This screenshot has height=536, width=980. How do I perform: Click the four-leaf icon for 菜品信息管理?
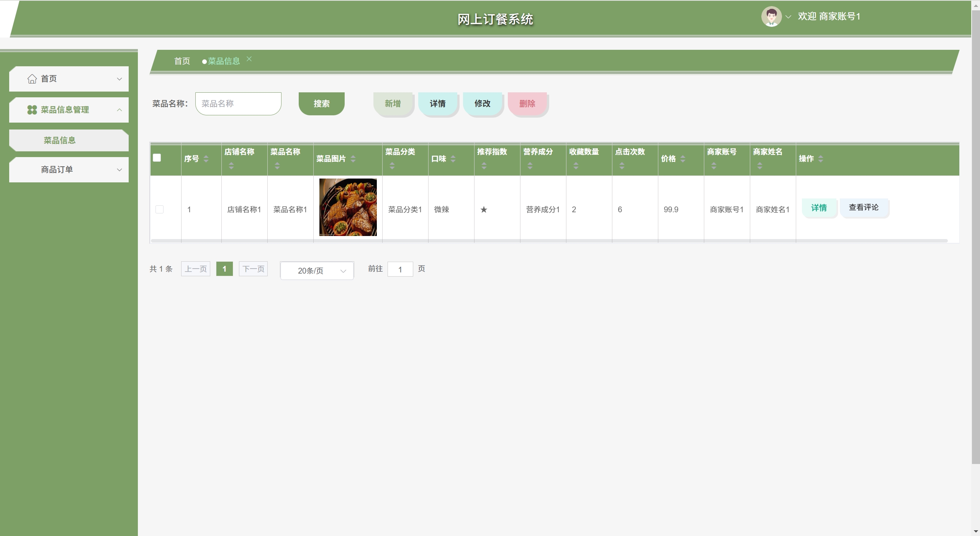[32, 110]
